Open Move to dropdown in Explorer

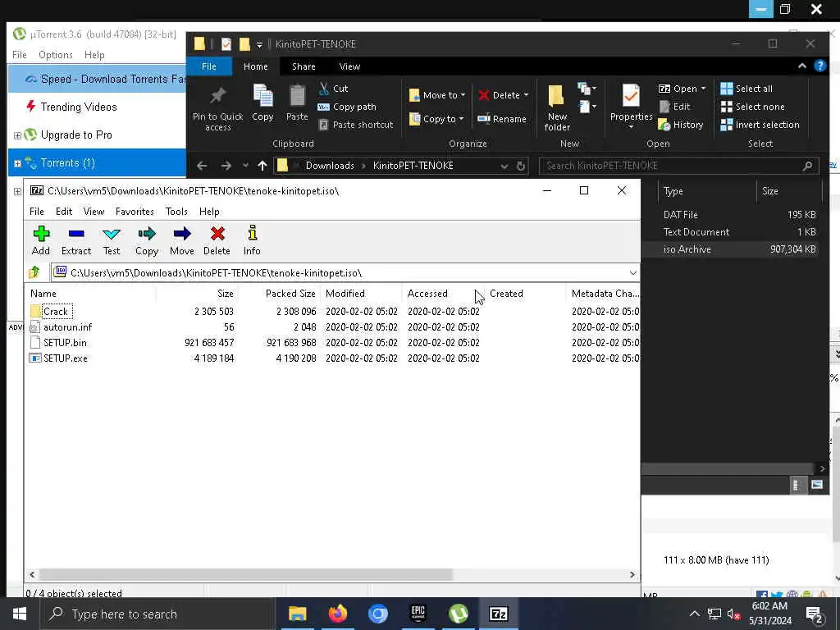[437, 95]
